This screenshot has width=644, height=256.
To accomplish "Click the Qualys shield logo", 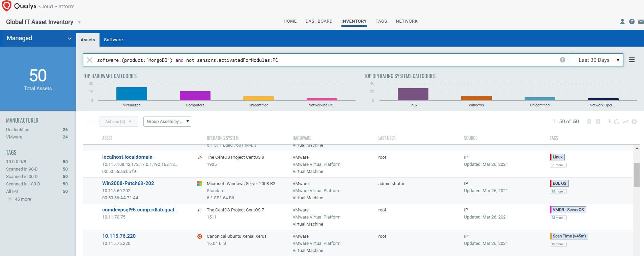I will (7, 6).
